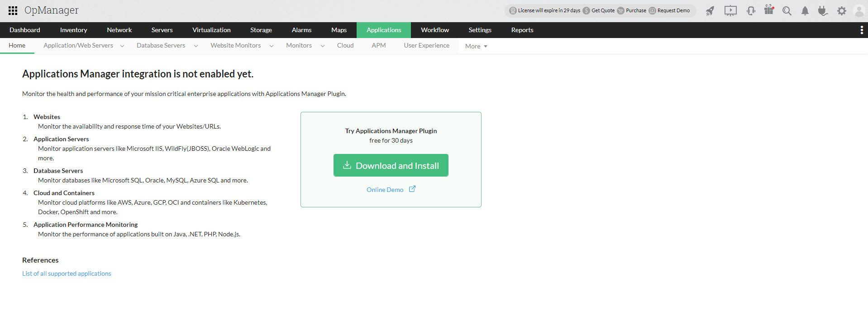Open the bell alarm notifications icon
Screen dimensions: 868x321
[805, 11]
